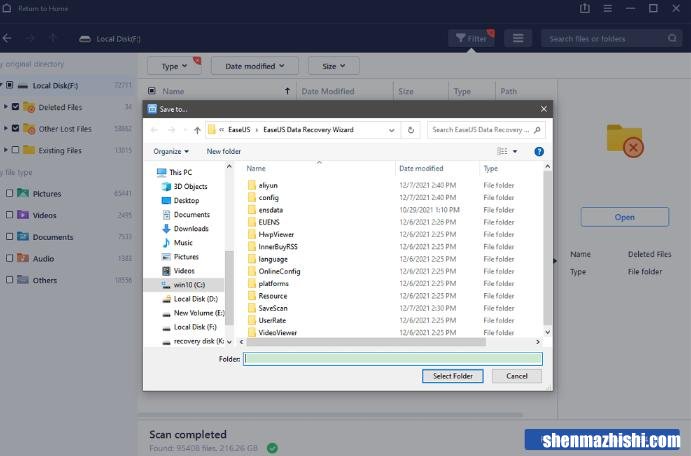Click the dialog forward arrow

pyautogui.click(x=171, y=130)
